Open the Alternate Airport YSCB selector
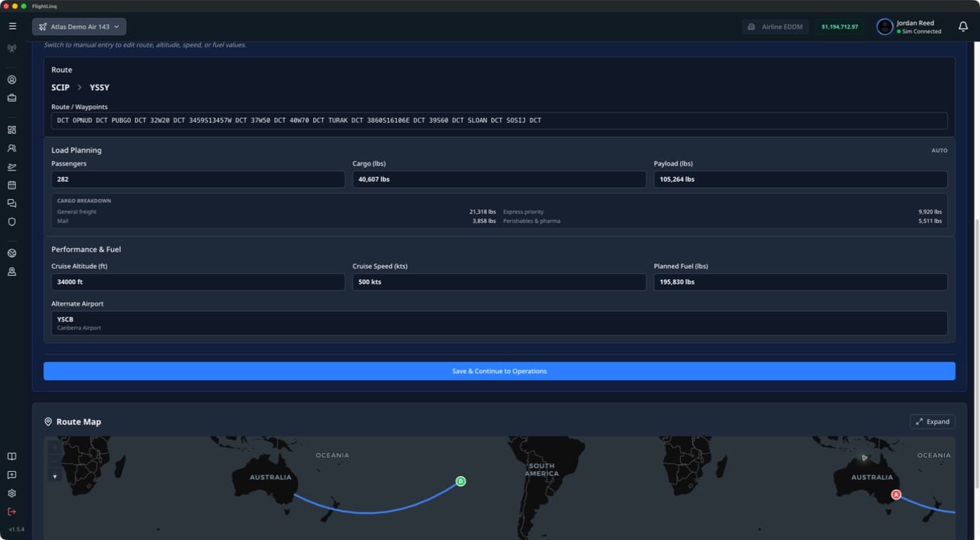This screenshot has height=540, width=980. [499, 323]
